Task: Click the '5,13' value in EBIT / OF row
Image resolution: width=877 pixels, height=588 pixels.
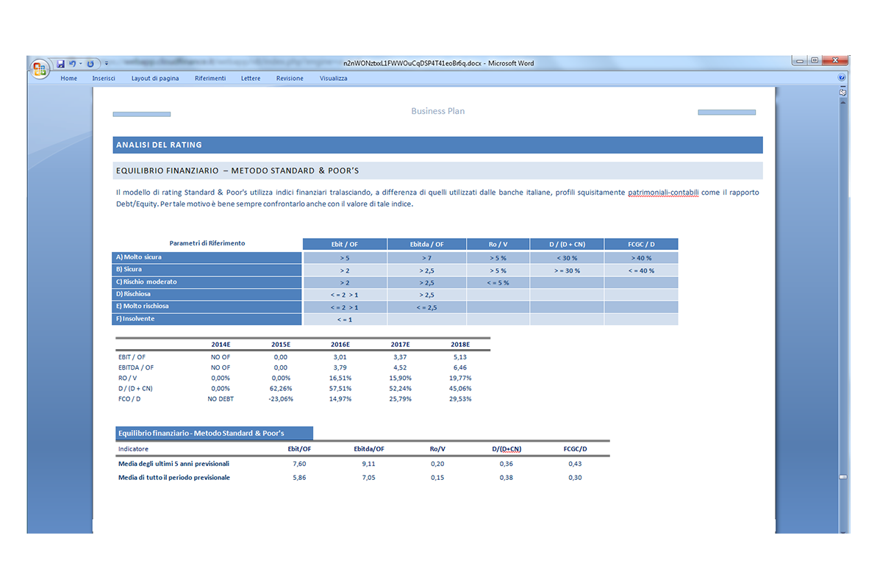Action: 459,357
